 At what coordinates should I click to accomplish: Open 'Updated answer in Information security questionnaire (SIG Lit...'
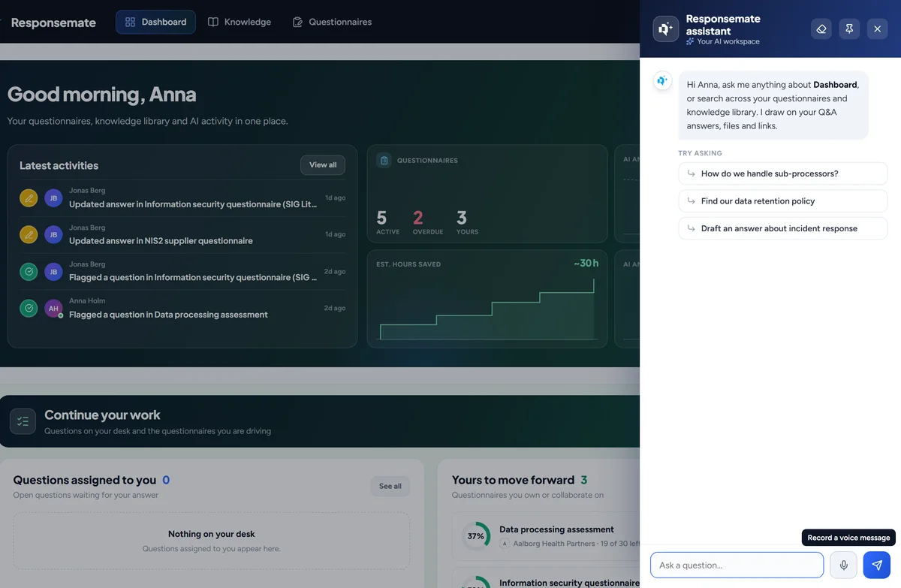193,204
